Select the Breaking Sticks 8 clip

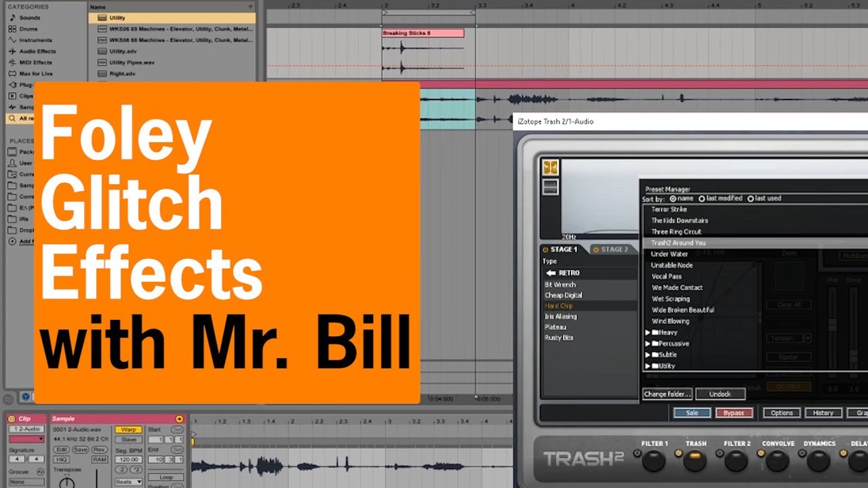(422, 33)
